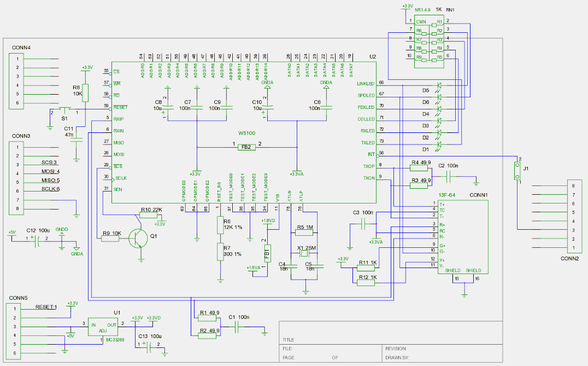588x366 pixels.
Task: Click the Q1 transistor symbol
Action: (138, 238)
